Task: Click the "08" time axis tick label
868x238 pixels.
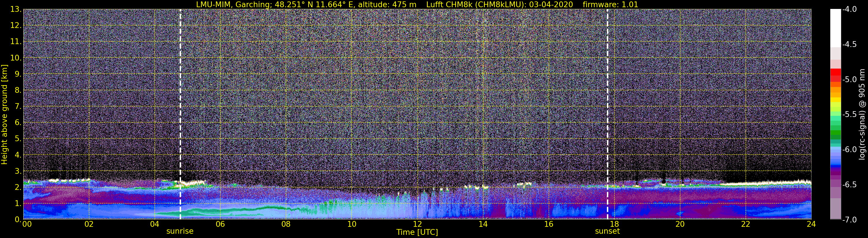Action: [x=286, y=224]
